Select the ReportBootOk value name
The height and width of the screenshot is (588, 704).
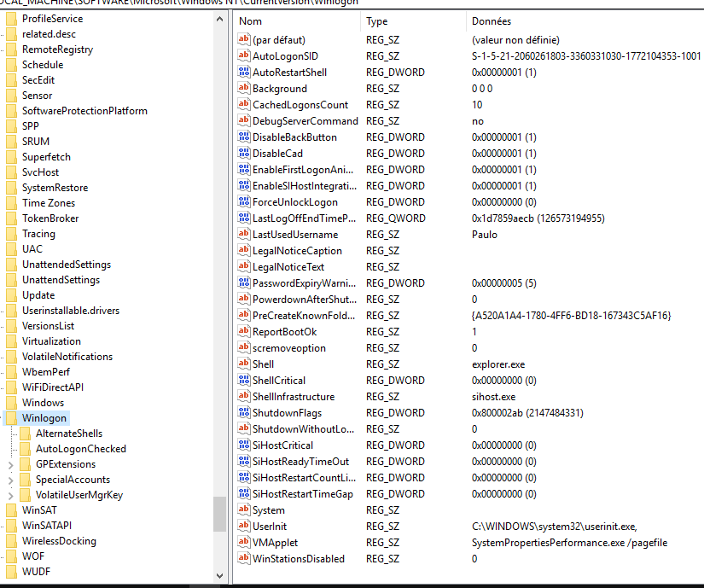click(x=285, y=332)
